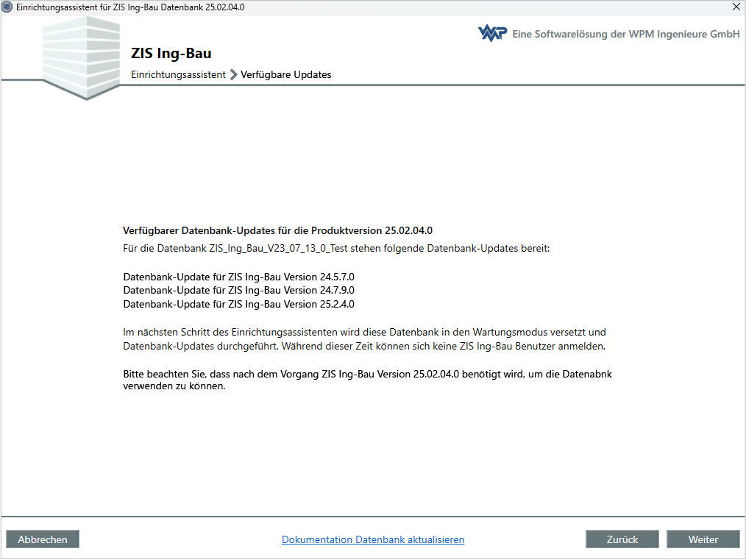Continue with the Weiter button
Viewport: 746px width, 560px height.
pos(703,539)
